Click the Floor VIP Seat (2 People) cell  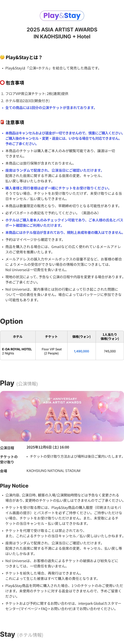[51, 351]
